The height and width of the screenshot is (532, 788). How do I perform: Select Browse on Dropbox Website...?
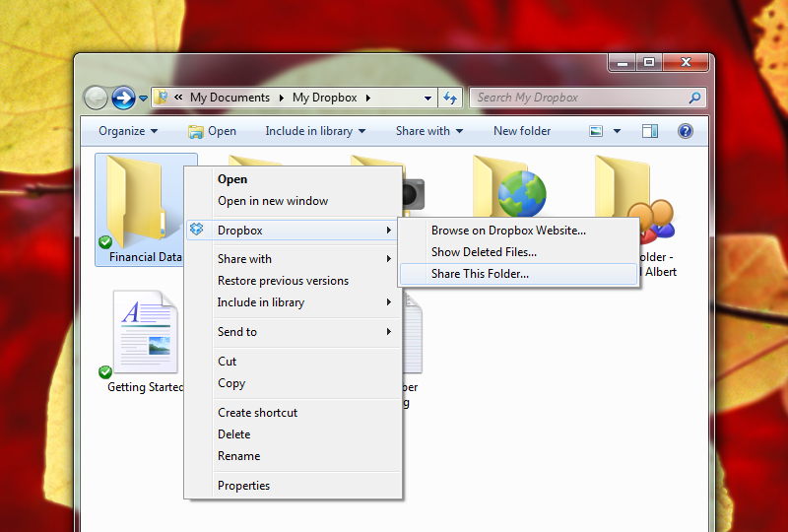[519, 231]
